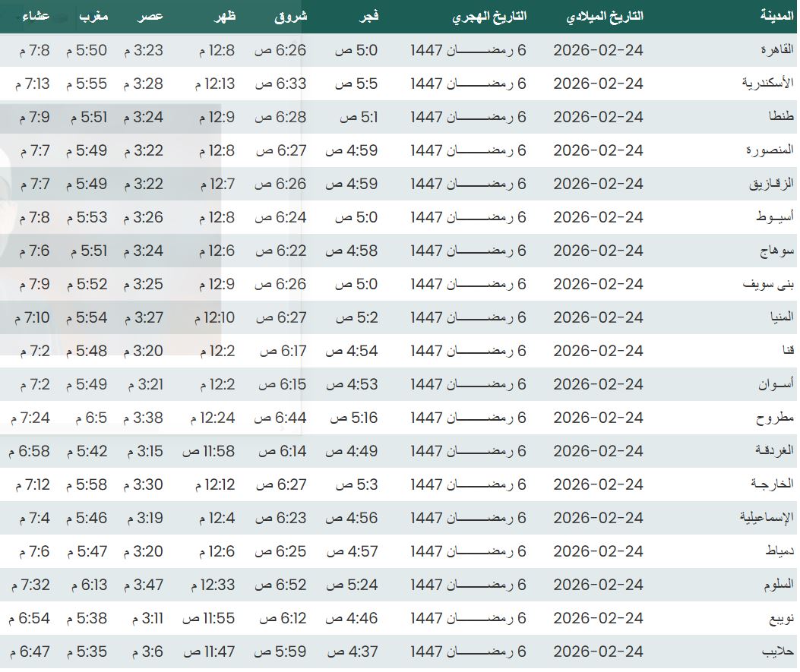Select the الزقازيق city name
The width and height of the screenshot is (800, 672).
click(x=771, y=184)
